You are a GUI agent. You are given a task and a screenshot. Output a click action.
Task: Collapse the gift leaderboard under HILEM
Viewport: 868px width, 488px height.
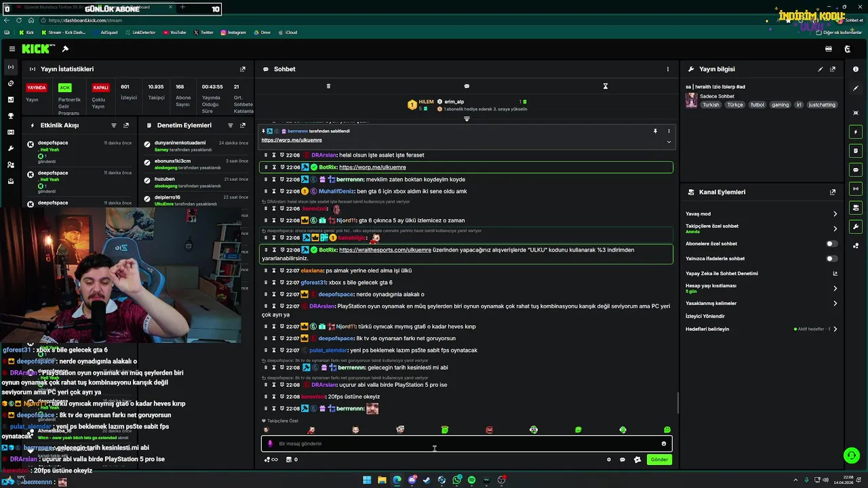tap(467, 119)
